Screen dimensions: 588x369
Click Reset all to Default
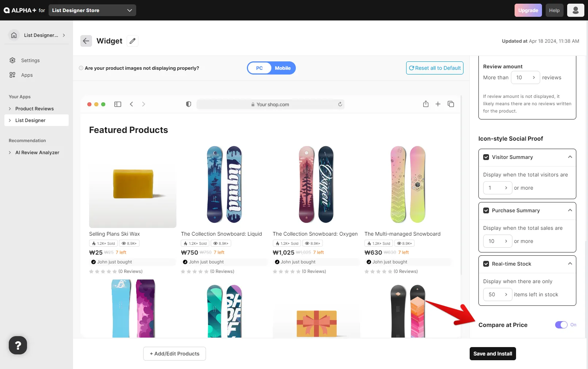point(435,68)
